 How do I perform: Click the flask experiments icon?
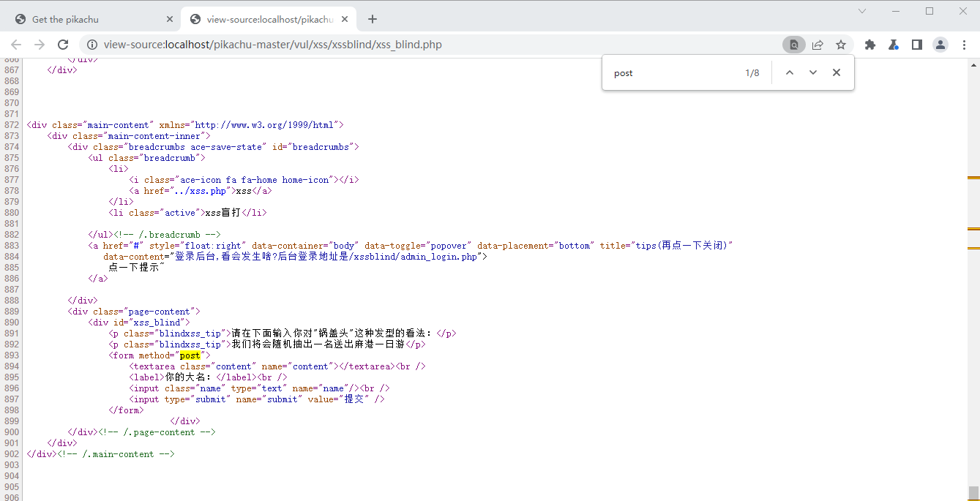(894, 45)
